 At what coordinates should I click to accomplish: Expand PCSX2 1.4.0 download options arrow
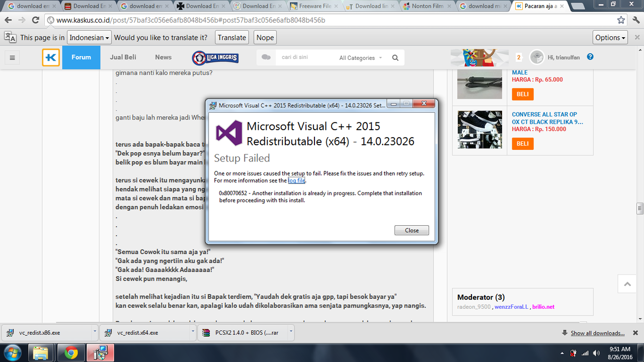(x=291, y=332)
